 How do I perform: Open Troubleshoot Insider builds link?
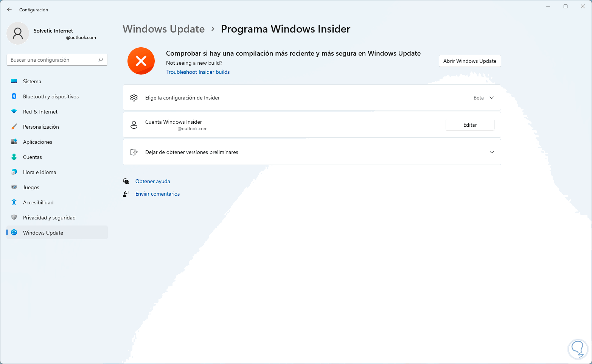pos(198,72)
